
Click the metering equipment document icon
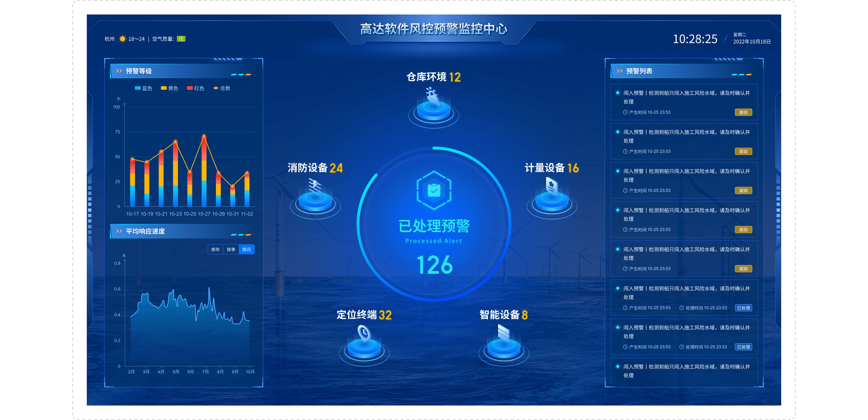point(552,187)
